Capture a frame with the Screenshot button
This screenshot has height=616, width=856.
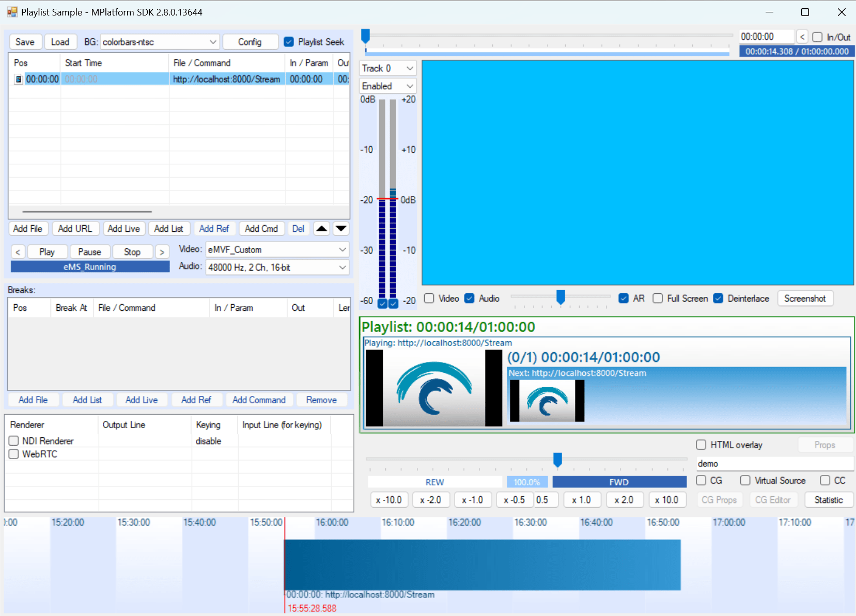click(805, 298)
